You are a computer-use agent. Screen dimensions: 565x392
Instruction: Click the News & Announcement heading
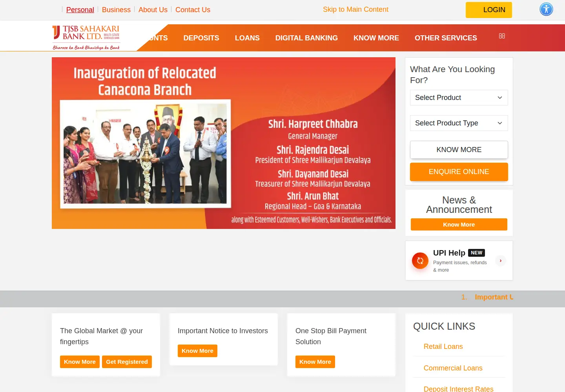tap(459, 205)
